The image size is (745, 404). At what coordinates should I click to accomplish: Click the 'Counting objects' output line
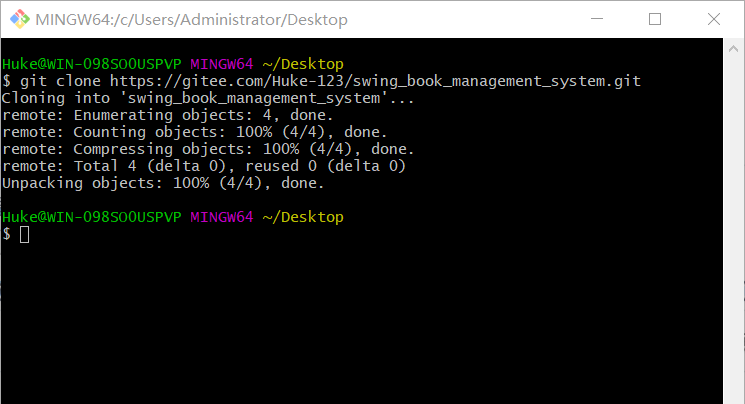[x=195, y=132]
